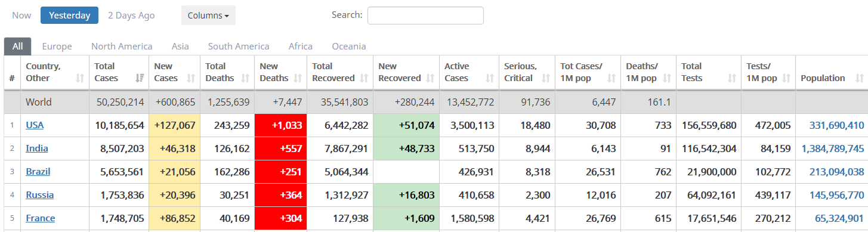Open the Russia country link
The height and width of the screenshot is (232, 868).
click(x=39, y=195)
